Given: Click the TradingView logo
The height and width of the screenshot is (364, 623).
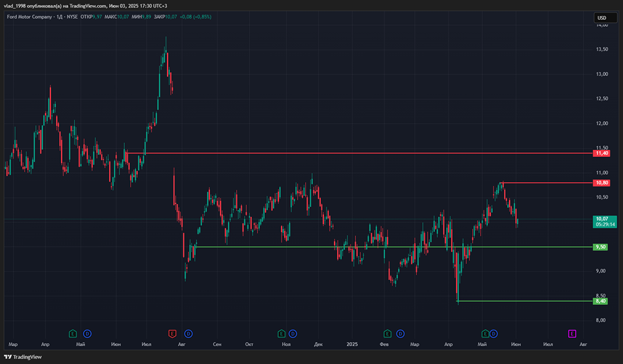Looking at the screenshot, I should [x=24, y=357].
